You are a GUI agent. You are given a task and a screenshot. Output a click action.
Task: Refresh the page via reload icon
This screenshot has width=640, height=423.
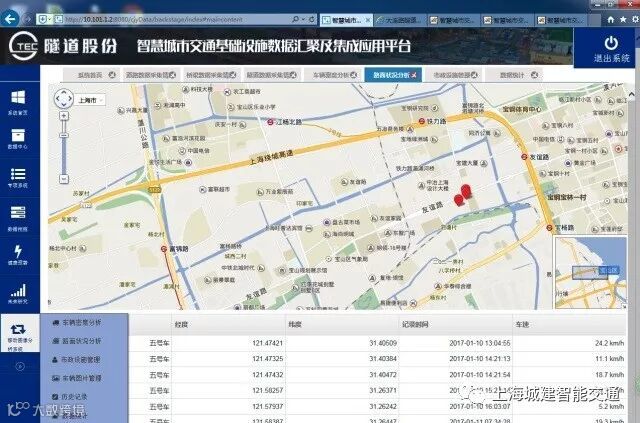point(311,19)
